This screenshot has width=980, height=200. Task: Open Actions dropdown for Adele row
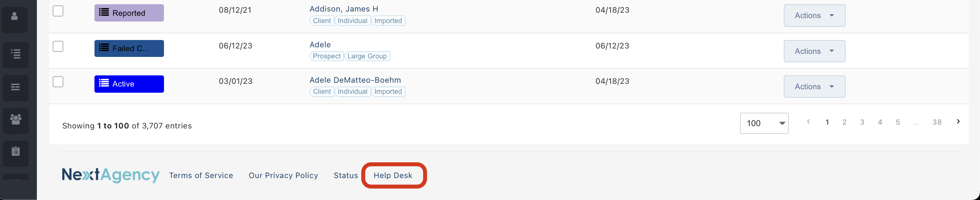pos(814,51)
